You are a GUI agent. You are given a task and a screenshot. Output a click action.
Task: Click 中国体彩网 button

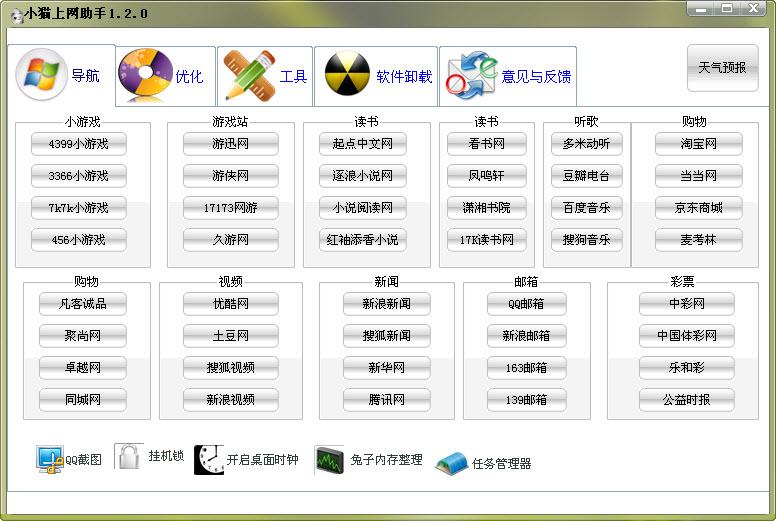point(687,336)
